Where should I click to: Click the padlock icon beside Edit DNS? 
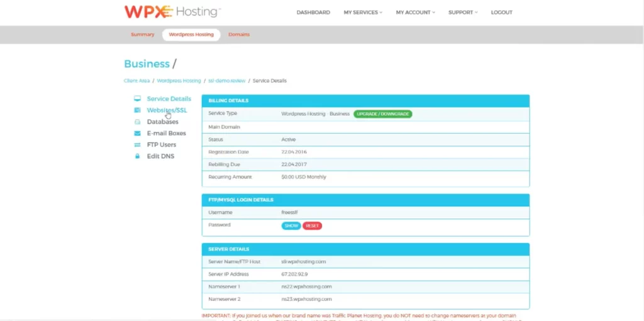137,156
